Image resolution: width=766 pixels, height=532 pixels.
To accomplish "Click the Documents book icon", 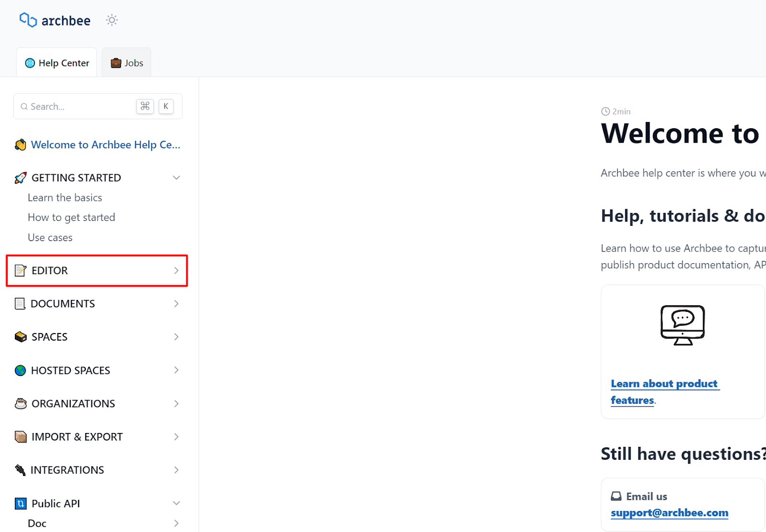I will click(x=20, y=303).
